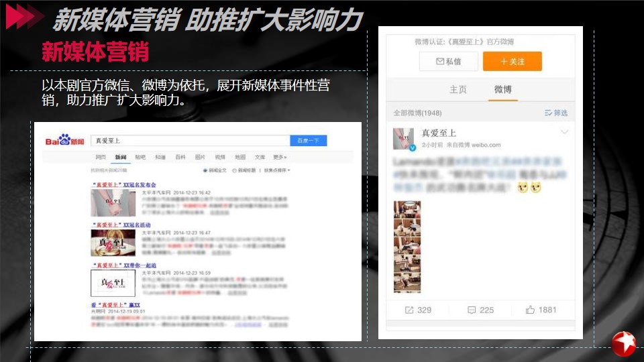Select the 微博 tab
Image resolution: width=644 pixels, height=362 pixels.
502,89
